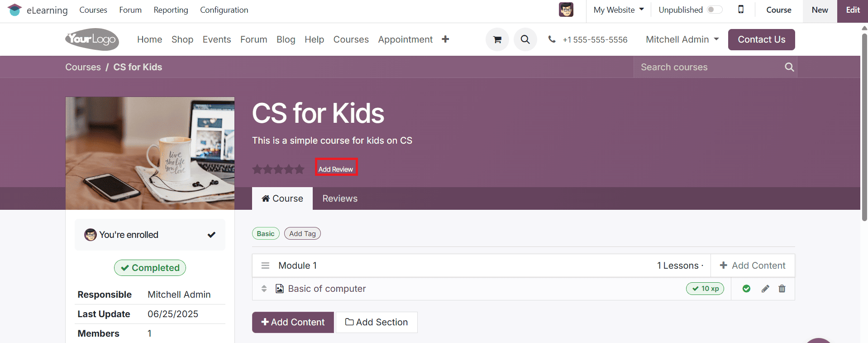Click Responsible value Mitchell Admin

[x=179, y=295]
